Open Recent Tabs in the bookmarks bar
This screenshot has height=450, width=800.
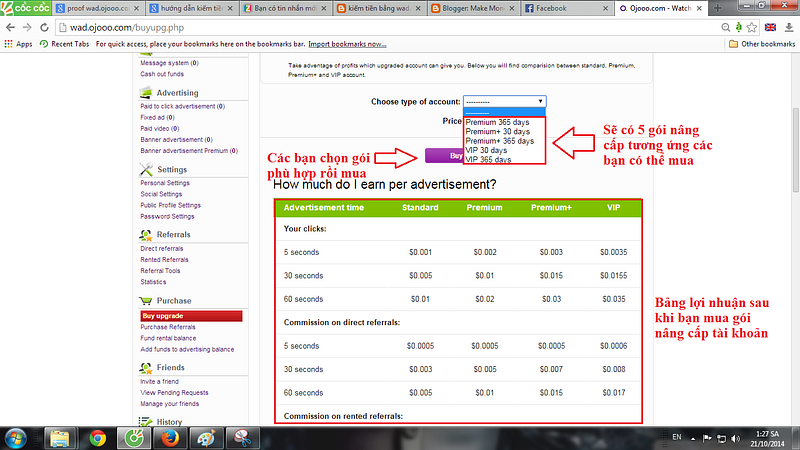click(64, 44)
